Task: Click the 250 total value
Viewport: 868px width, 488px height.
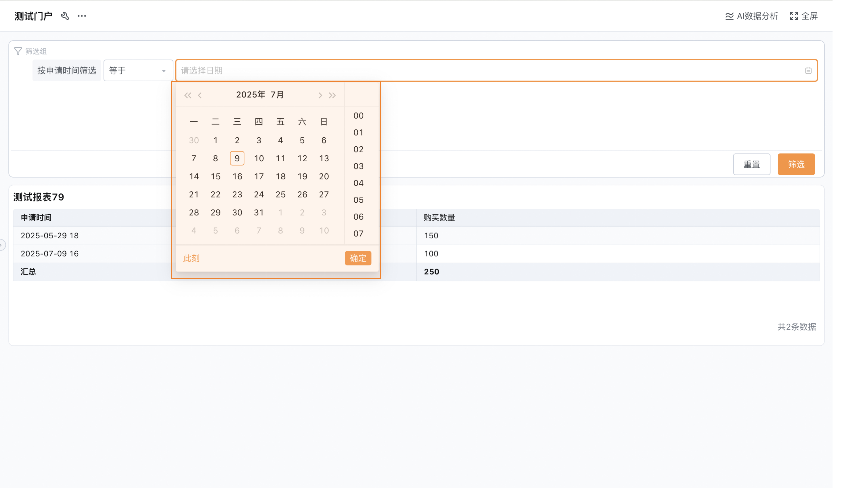Action: coord(432,272)
